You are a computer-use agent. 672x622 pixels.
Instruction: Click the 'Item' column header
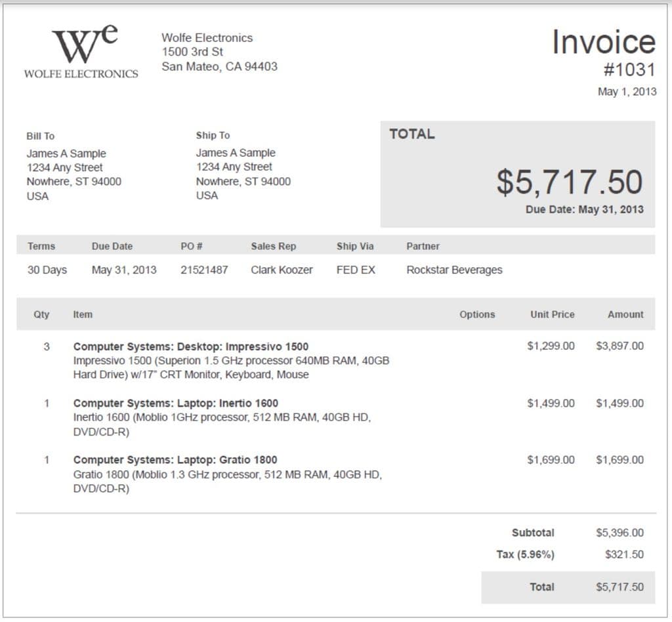[x=83, y=314]
